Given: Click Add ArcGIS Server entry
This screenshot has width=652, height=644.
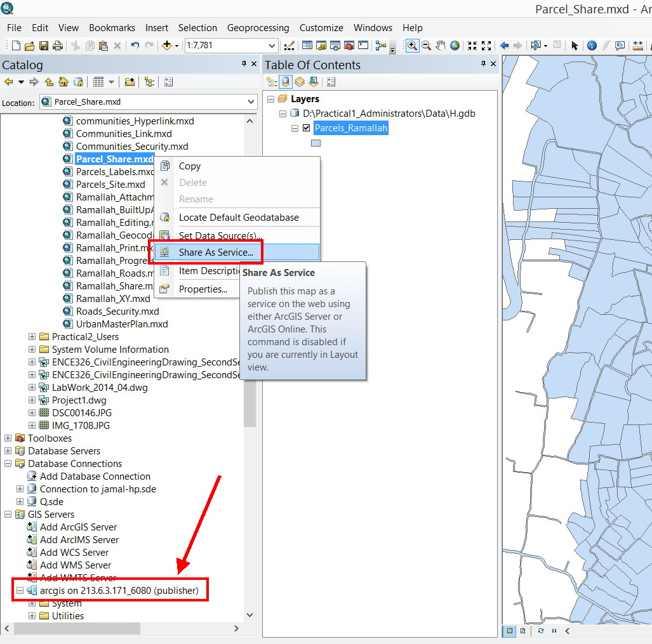Looking at the screenshot, I should click(x=78, y=527).
